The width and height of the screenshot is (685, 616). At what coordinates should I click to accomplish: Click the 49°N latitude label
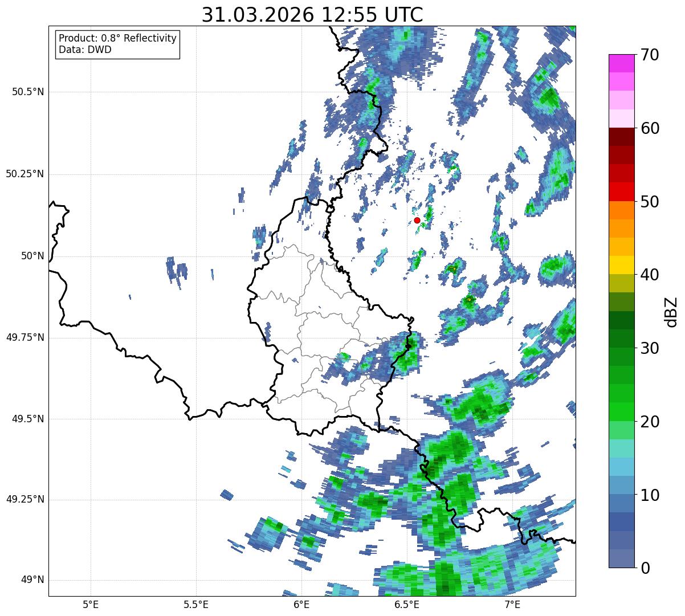coord(32,580)
